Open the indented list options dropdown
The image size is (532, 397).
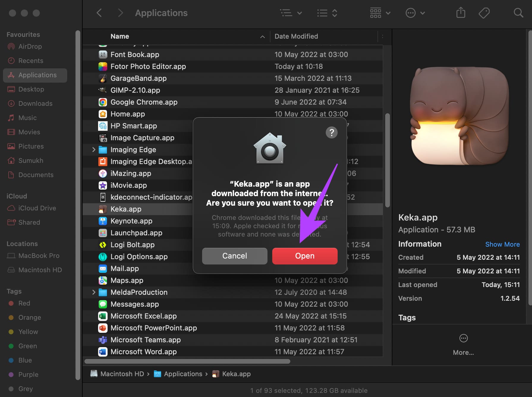click(x=291, y=13)
